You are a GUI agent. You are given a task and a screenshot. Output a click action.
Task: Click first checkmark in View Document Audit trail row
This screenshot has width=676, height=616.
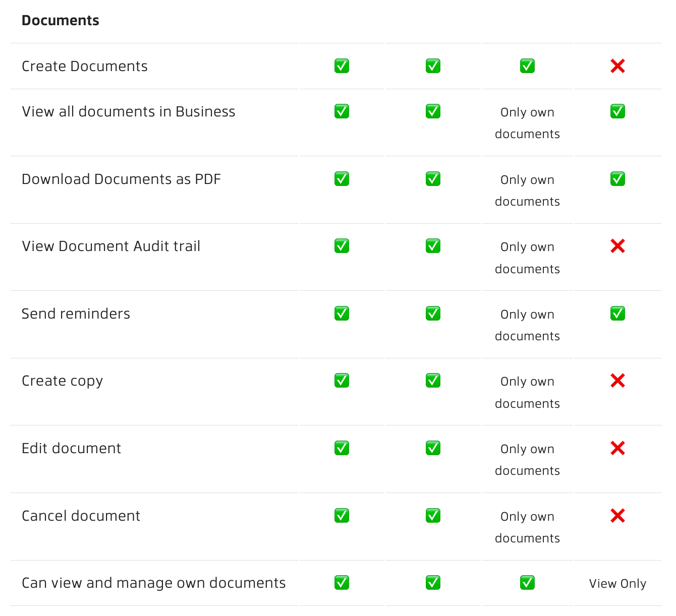[x=342, y=246]
